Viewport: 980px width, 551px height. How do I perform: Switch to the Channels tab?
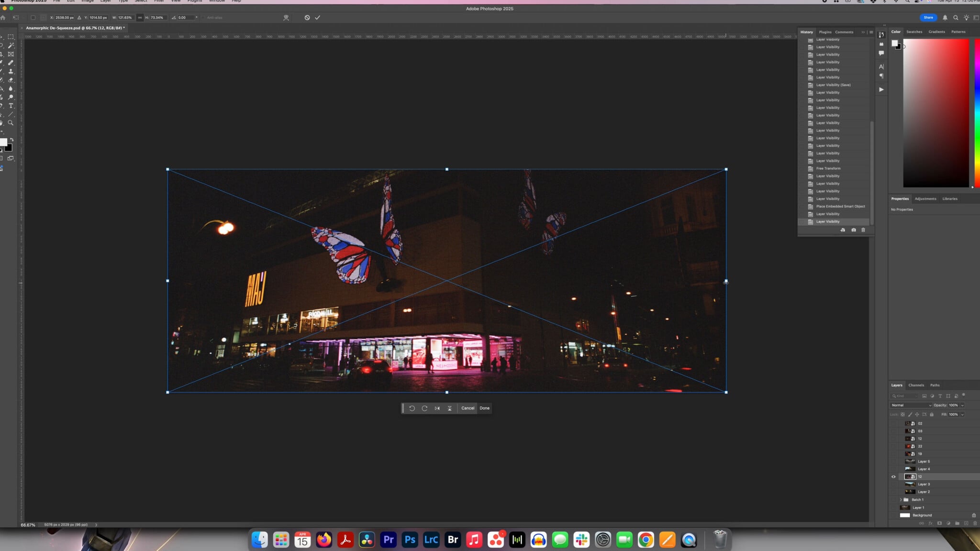[x=915, y=385]
